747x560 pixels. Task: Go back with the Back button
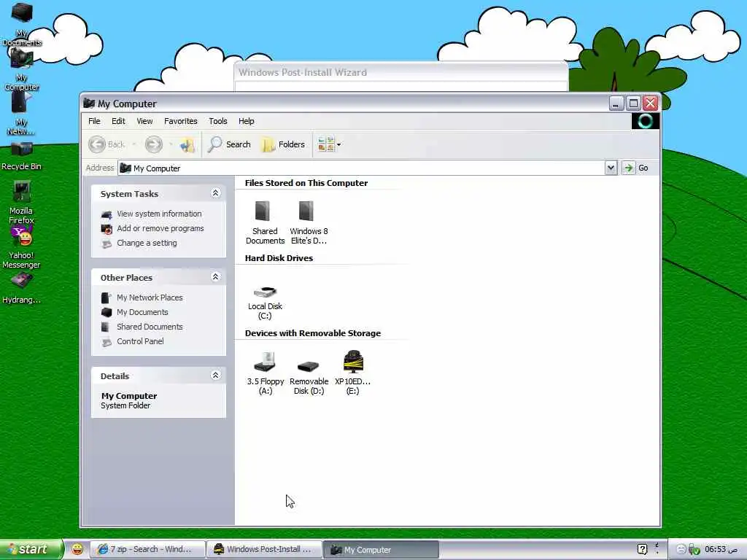pyautogui.click(x=107, y=144)
